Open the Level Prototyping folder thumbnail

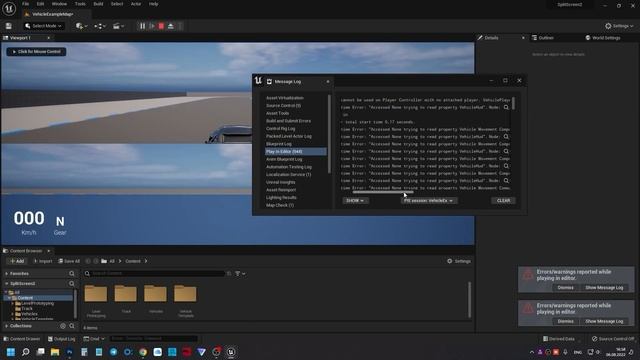[x=96, y=300]
